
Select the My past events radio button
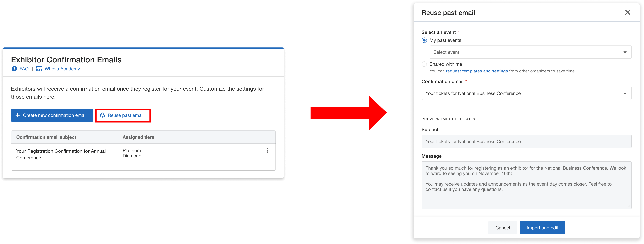coord(424,40)
